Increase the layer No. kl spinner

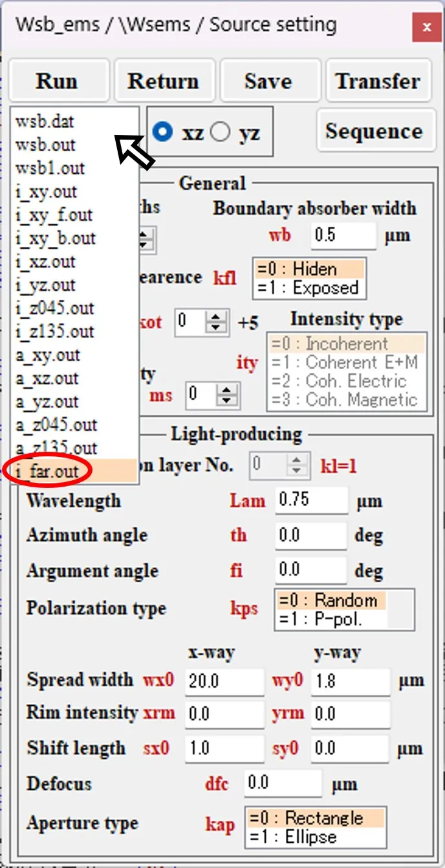[x=297, y=459]
